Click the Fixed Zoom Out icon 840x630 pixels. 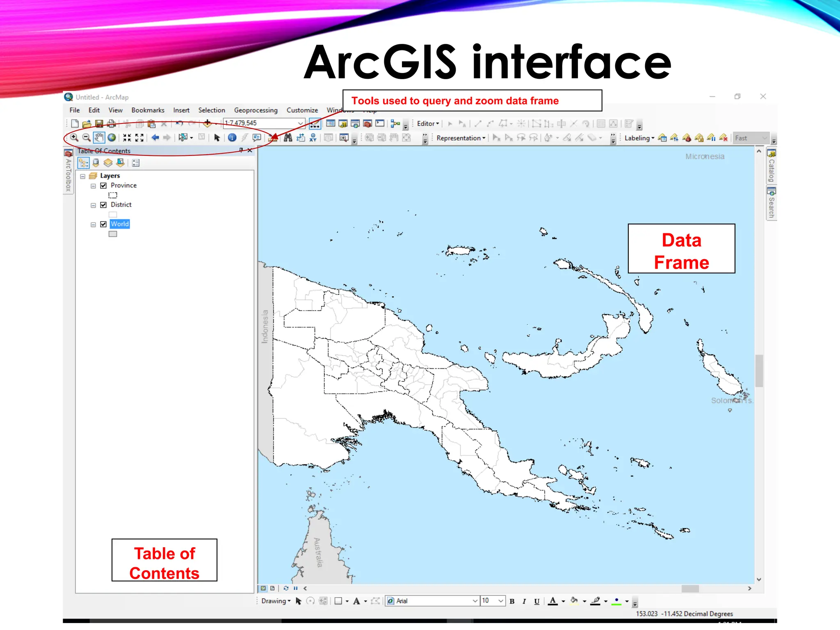tap(139, 138)
